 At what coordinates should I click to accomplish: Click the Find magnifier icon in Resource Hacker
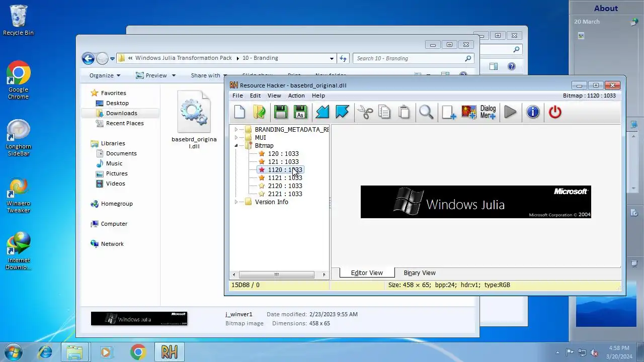point(426,112)
